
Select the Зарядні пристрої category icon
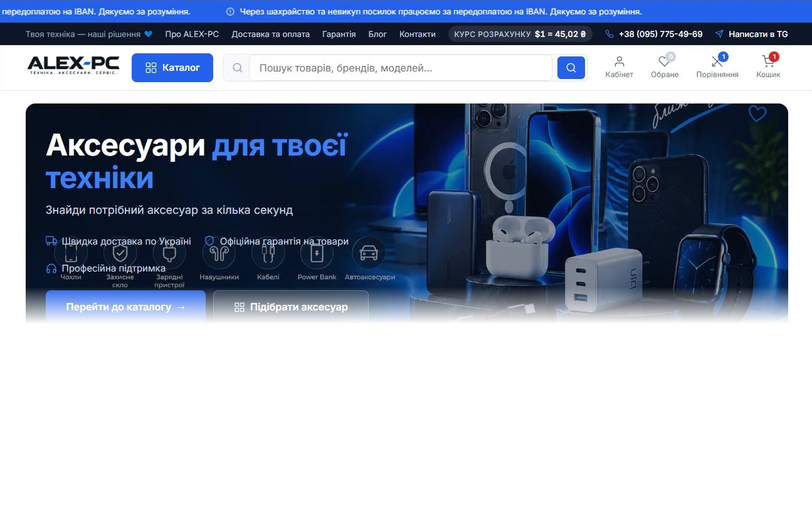pyautogui.click(x=169, y=253)
